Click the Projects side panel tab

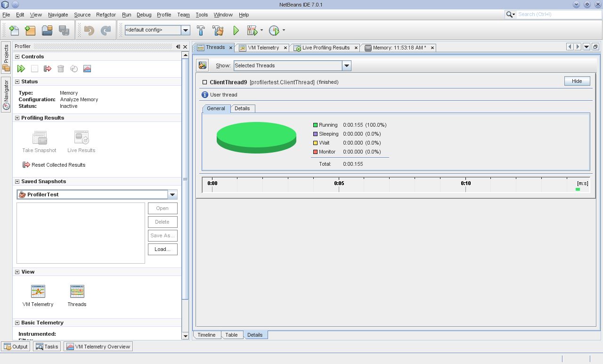click(6, 57)
